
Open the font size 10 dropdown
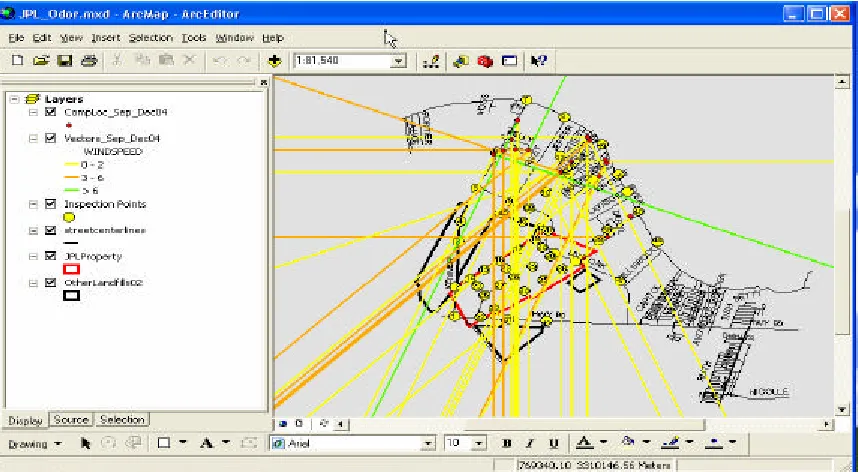click(479, 444)
